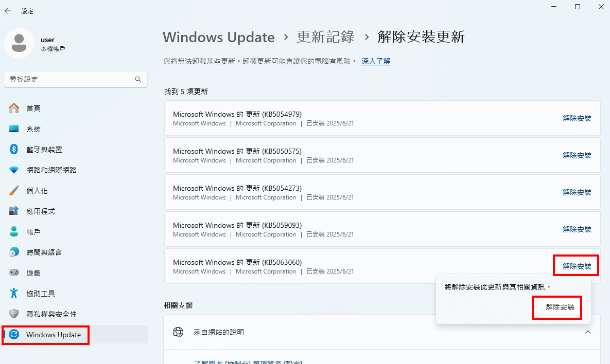This screenshot has width=610, height=364.
Task: Click the 協助工具 accessibility icon
Action: tap(14, 293)
